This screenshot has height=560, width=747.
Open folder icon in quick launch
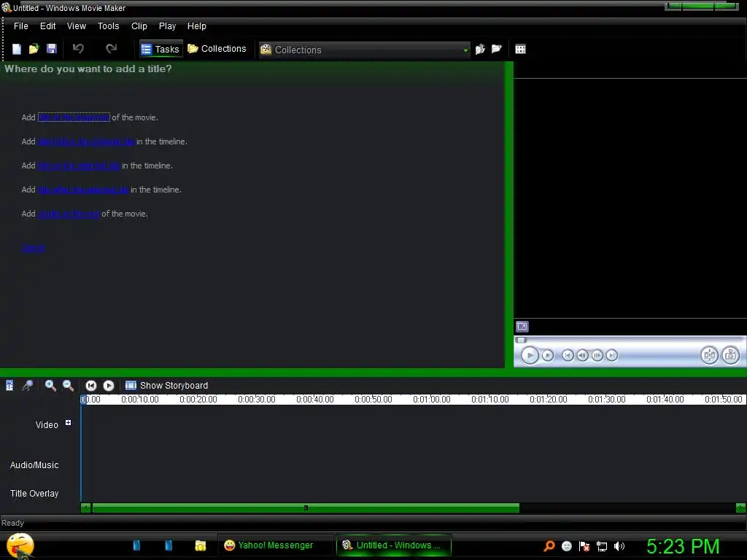pos(201,545)
